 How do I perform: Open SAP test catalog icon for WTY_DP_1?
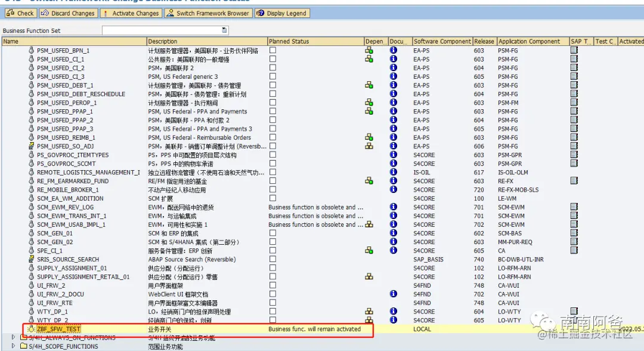tap(574, 312)
